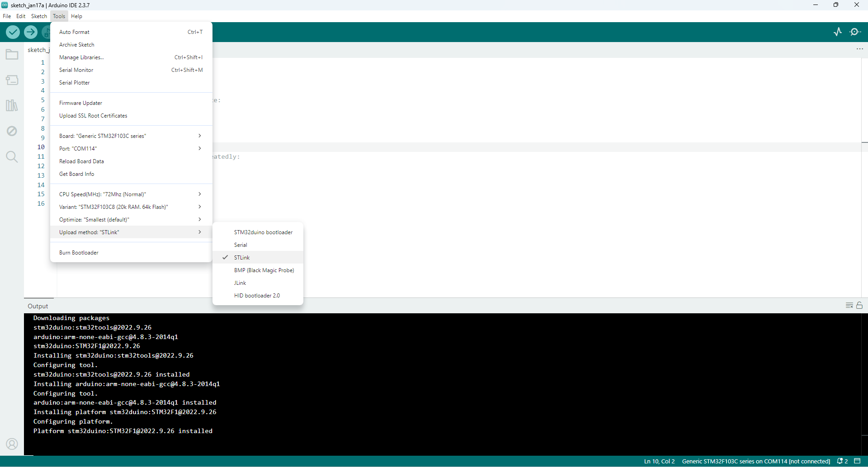Select Burn Bootloader from the Tools menu
Image resolution: width=868 pixels, height=467 pixels.
click(x=78, y=252)
